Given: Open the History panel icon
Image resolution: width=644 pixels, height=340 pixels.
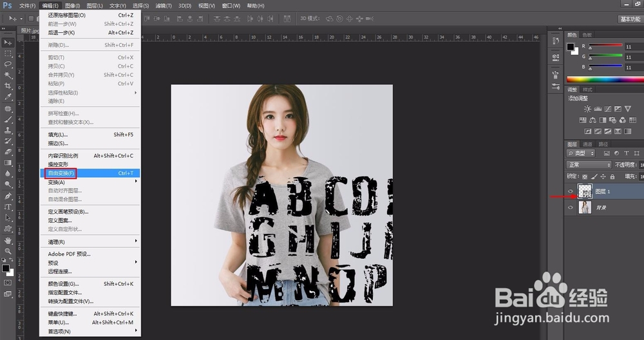Looking at the screenshot, I should (x=556, y=41).
